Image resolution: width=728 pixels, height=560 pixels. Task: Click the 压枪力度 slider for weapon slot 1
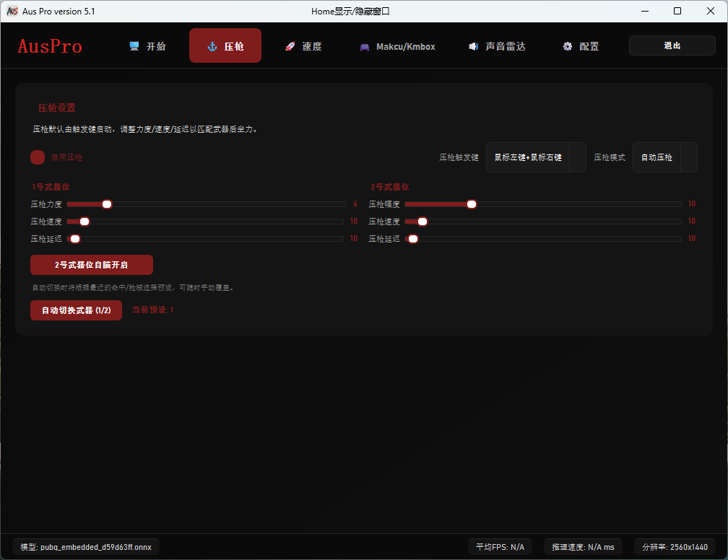coord(206,204)
